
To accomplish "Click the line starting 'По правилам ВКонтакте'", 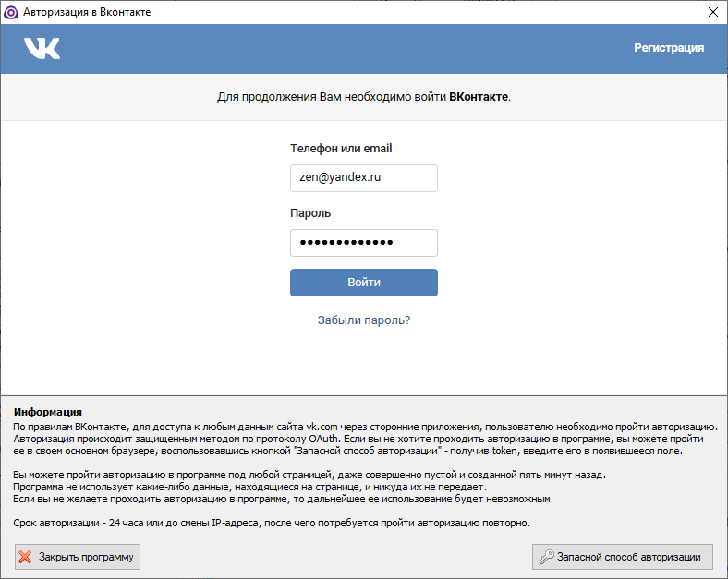I will point(365,427).
